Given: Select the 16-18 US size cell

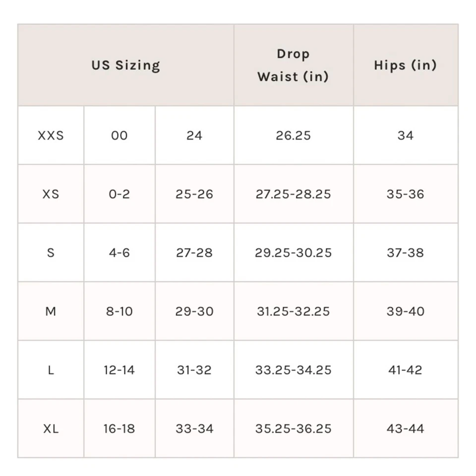Looking at the screenshot, I should (x=119, y=428).
